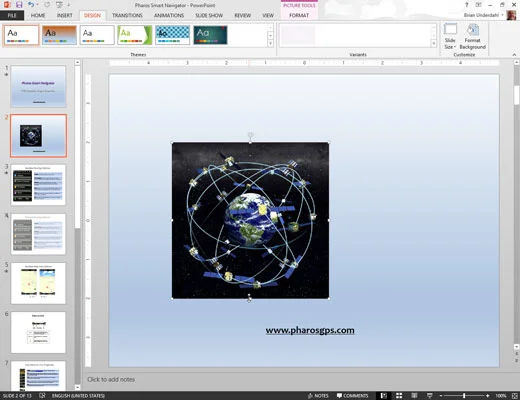Click the Undo arrow icon
The height and width of the screenshot is (400, 520).
click(31, 5)
